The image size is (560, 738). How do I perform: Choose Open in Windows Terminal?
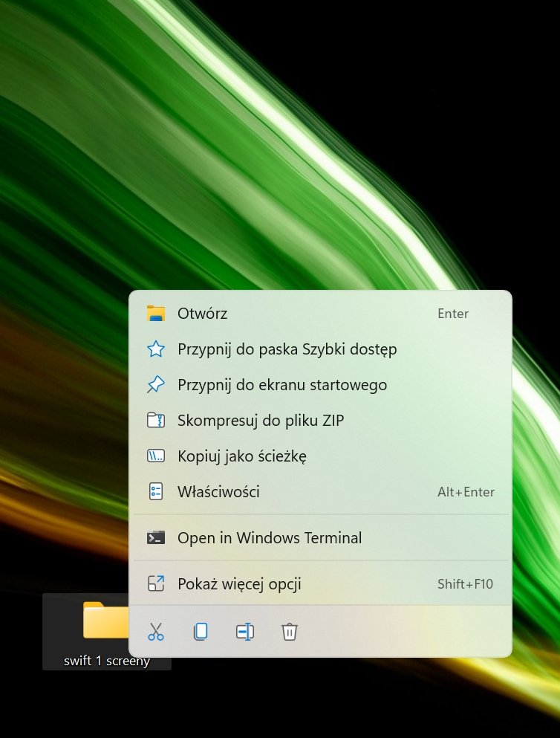(x=320, y=537)
